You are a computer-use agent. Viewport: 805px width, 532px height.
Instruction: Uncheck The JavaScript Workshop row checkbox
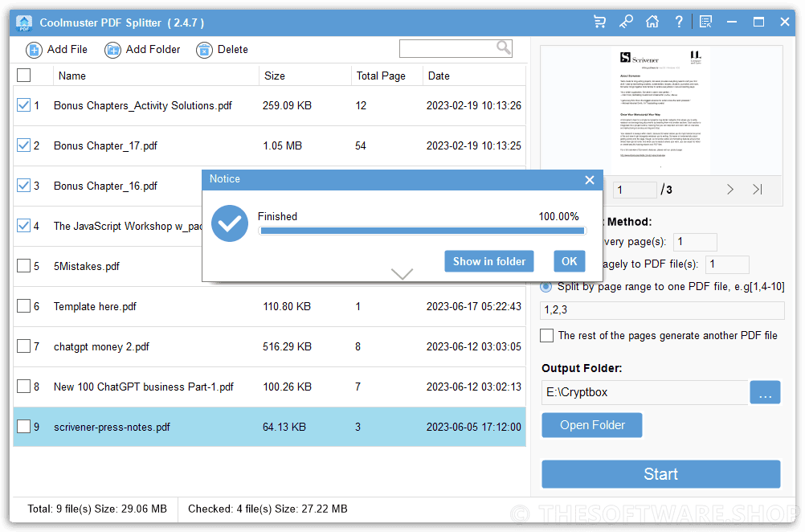pyautogui.click(x=23, y=226)
